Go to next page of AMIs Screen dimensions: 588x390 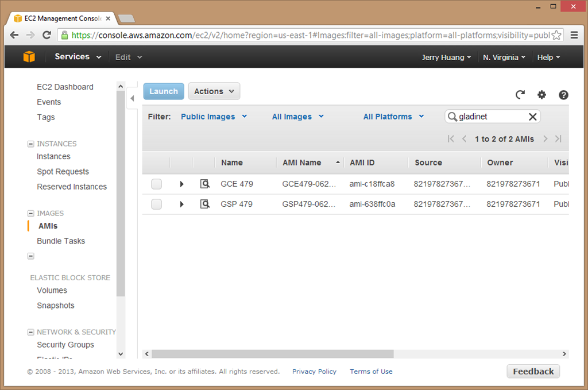pyautogui.click(x=546, y=139)
